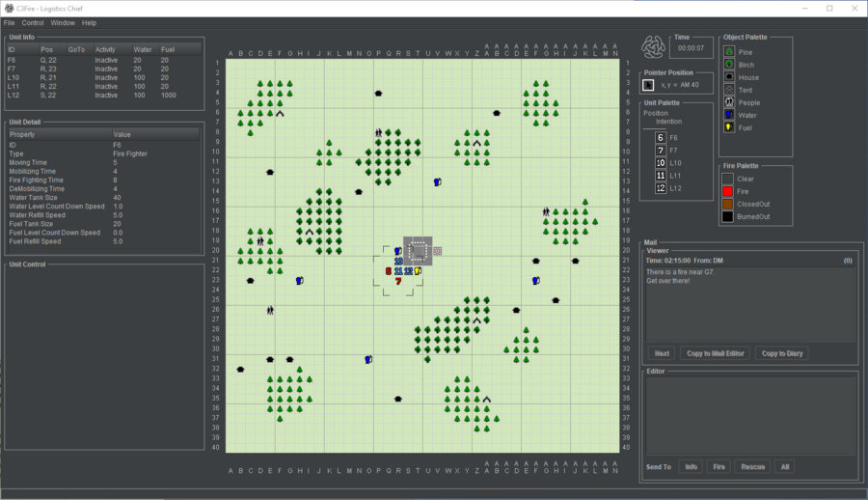Select the Fuel station icon
Viewport: 868px width, 500px height.
[x=729, y=127]
